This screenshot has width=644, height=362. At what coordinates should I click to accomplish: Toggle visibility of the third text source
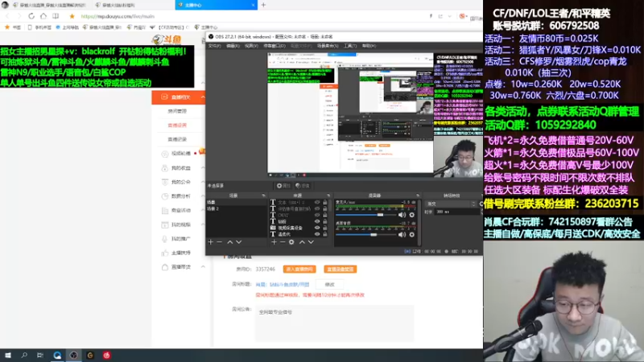317,215
